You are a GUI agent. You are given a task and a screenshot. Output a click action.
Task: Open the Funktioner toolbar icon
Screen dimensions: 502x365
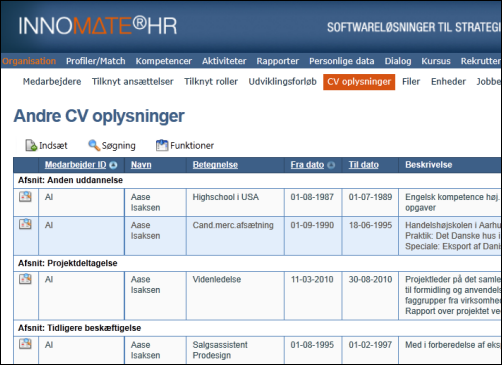(162, 145)
